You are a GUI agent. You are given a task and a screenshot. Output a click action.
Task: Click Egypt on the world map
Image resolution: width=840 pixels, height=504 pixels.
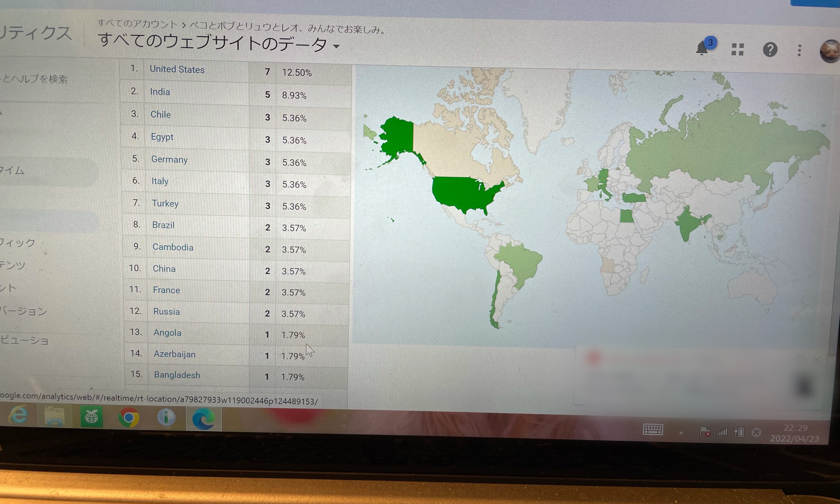[626, 216]
